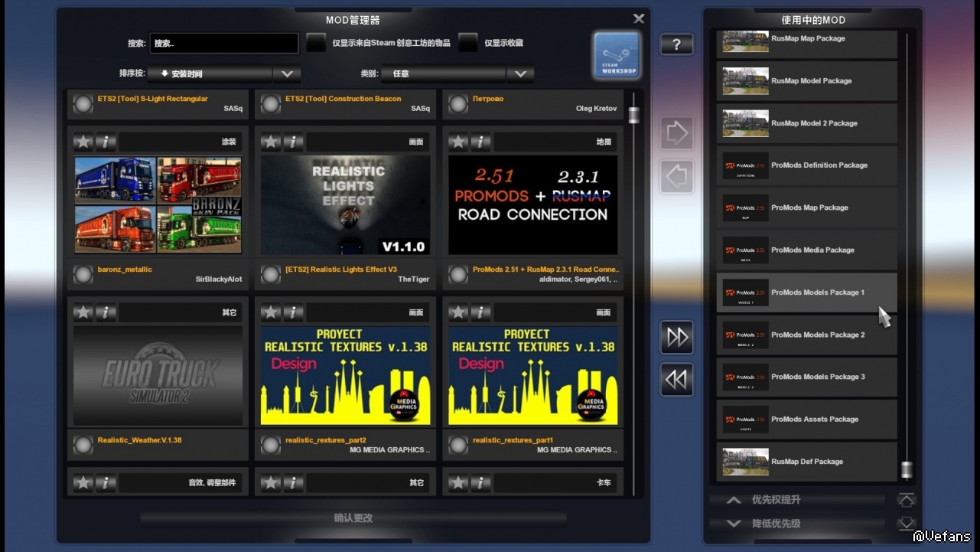
Task: Deactivate selected mod with the single left arrow
Action: pyautogui.click(x=677, y=177)
